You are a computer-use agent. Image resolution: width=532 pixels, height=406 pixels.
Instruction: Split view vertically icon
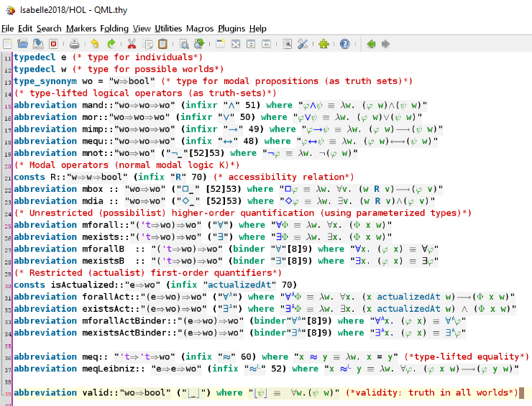click(266, 44)
